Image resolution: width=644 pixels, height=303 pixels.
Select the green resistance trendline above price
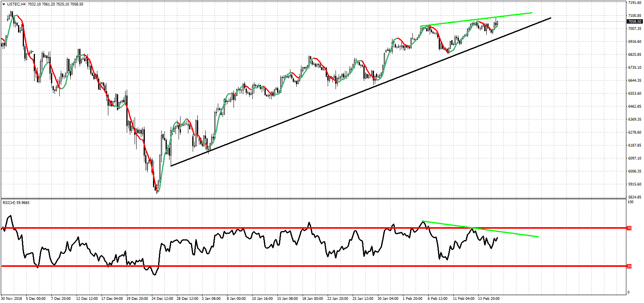point(476,19)
